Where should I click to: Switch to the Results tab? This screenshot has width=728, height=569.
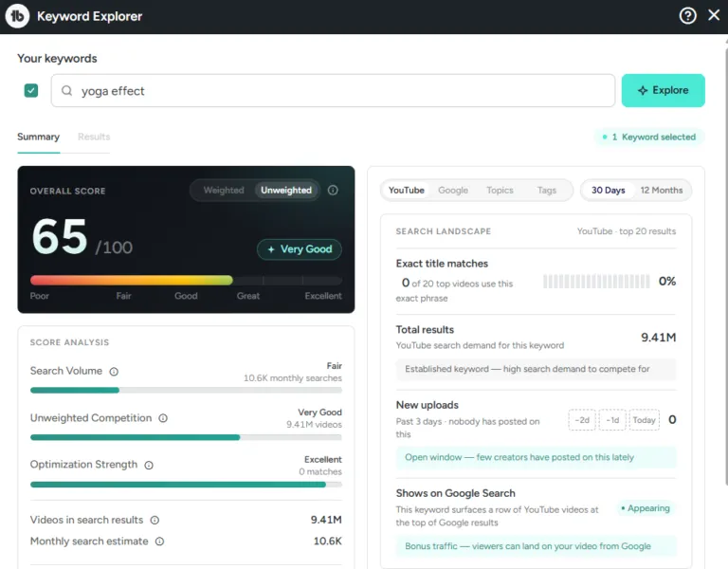94,137
